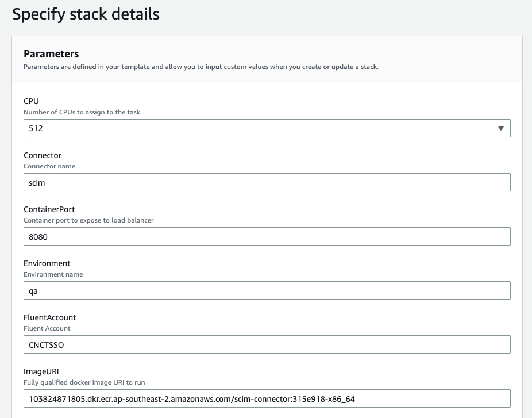Click the FluentAccount field with CNCTSSO
Image resolution: width=532 pixels, height=418 pixels.
click(267, 344)
